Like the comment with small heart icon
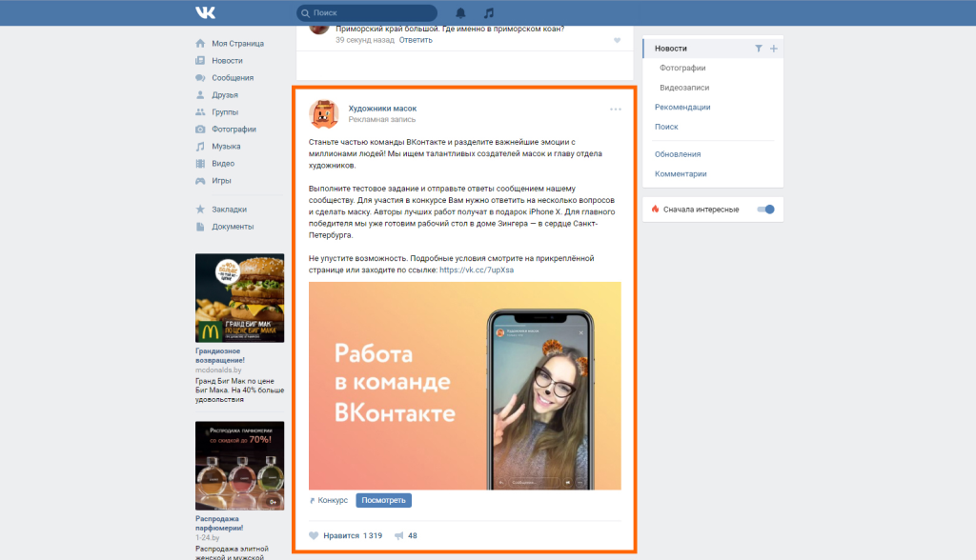This screenshot has height=560, width=976. [x=617, y=40]
